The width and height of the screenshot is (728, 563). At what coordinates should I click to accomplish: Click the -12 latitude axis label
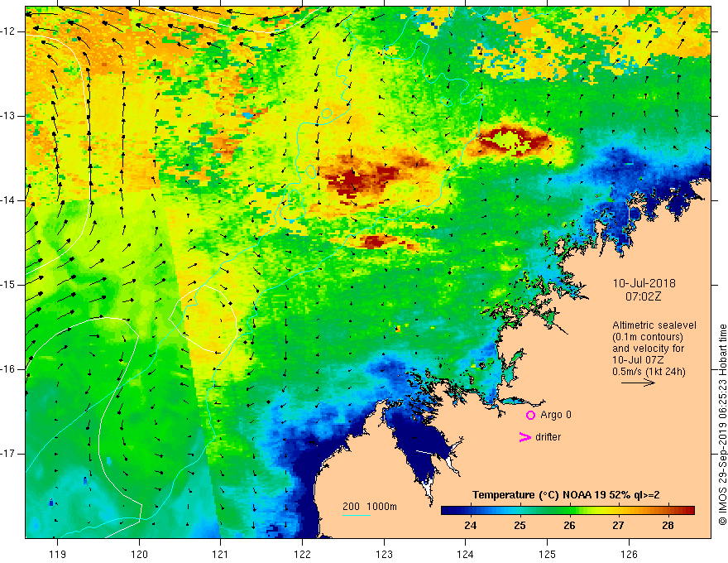coord(8,31)
